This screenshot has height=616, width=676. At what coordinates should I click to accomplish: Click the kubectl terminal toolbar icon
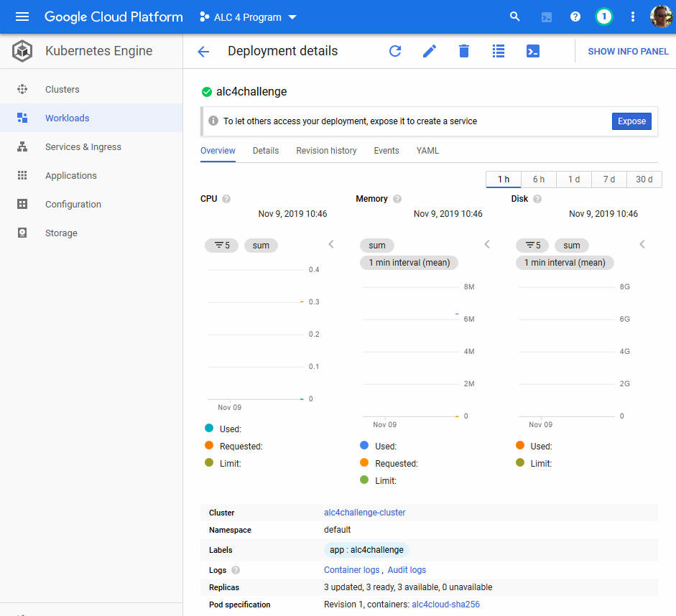533,51
